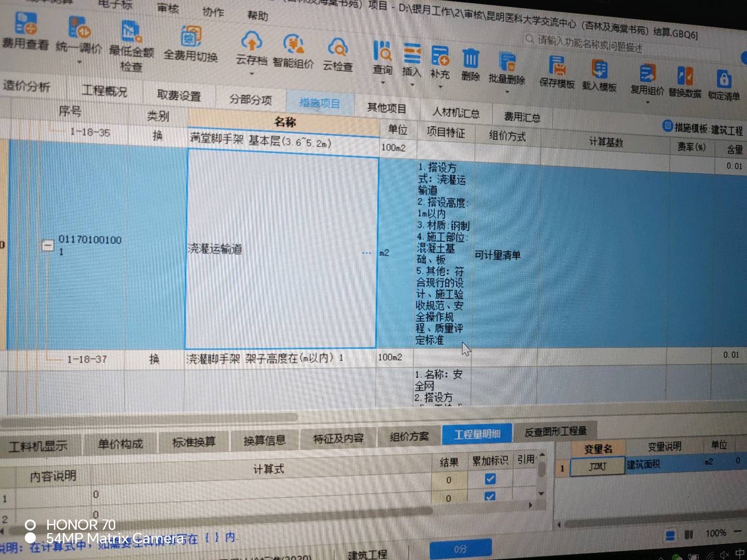Open the 标准换算 bottom tab

pos(193,442)
